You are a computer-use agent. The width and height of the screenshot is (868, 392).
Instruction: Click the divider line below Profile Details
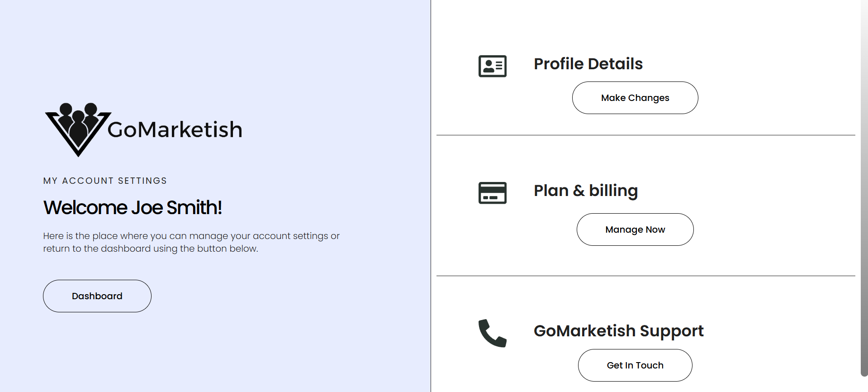[x=645, y=135]
